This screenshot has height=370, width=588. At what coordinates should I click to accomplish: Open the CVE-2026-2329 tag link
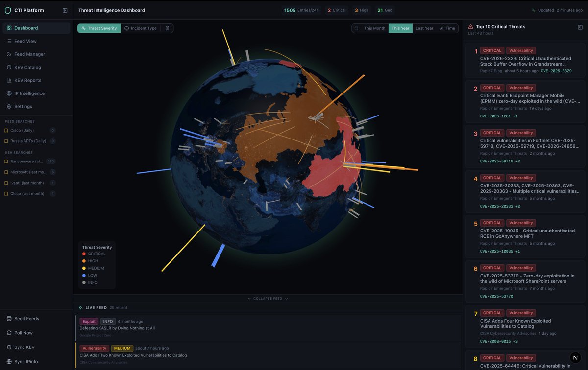point(556,71)
